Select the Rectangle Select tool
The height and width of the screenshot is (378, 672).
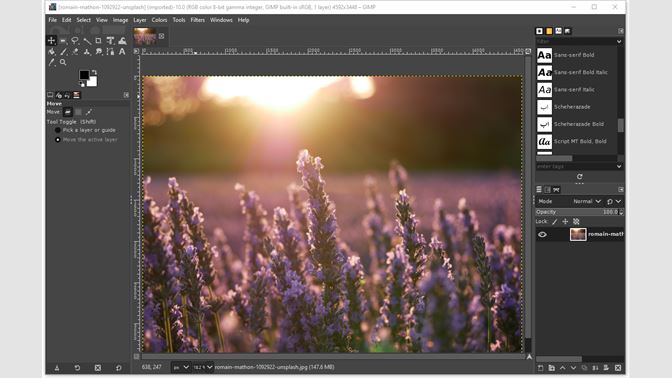[x=63, y=41]
